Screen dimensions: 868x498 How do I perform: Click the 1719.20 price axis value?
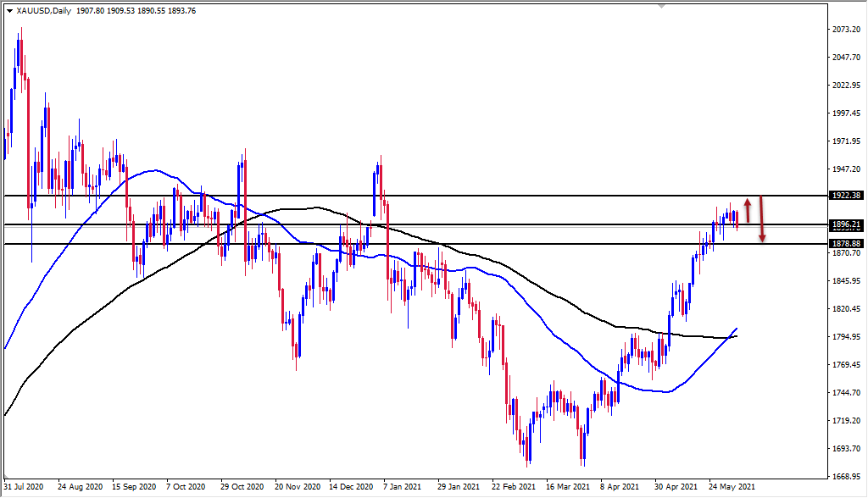(x=847, y=421)
